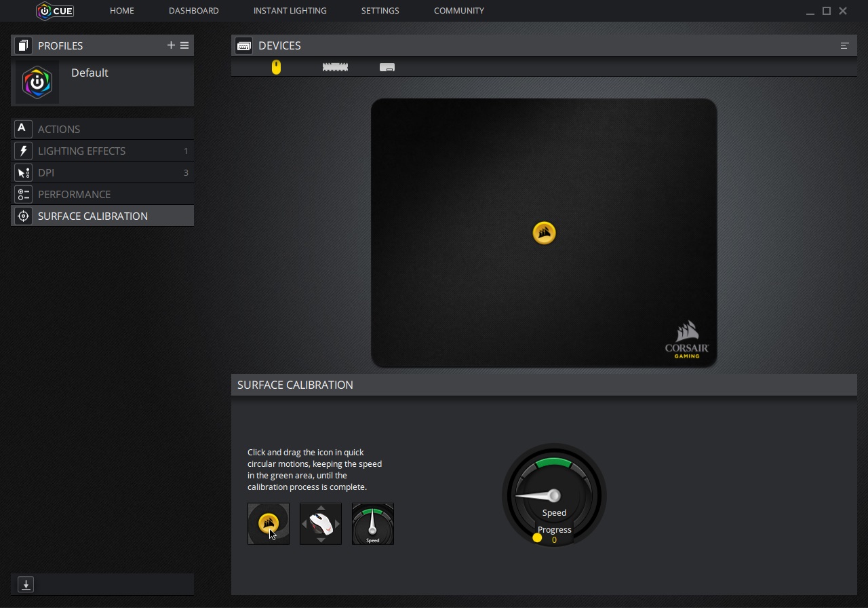Open the Dashboard tab
The height and width of the screenshot is (608, 868).
[x=193, y=11]
